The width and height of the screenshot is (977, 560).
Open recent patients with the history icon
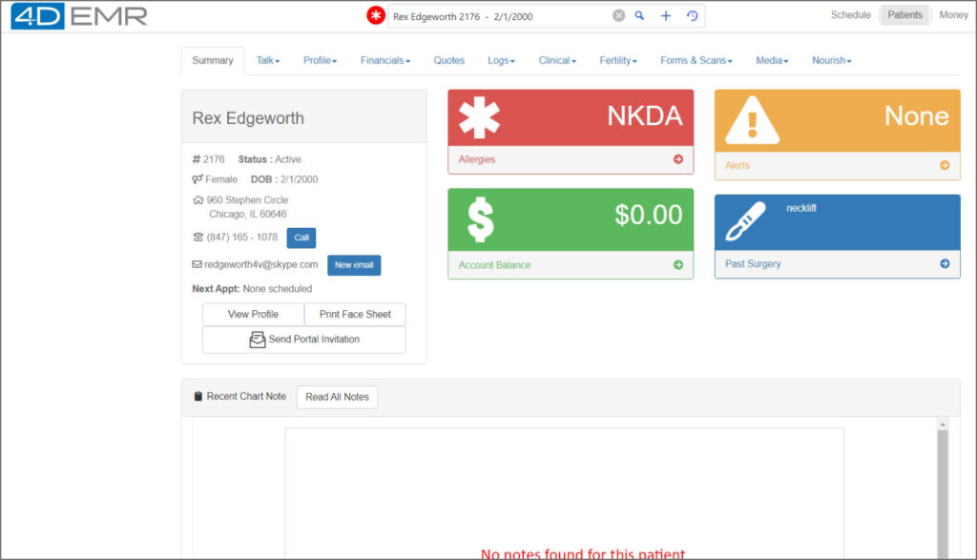tap(691, 15)
